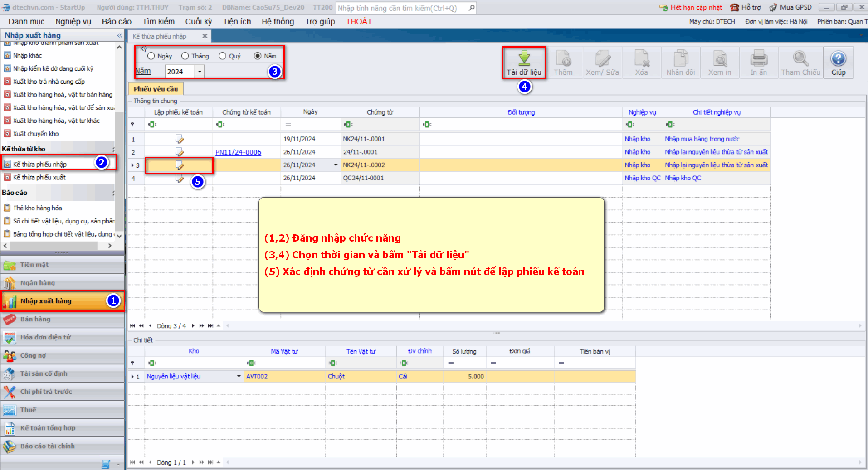
Task: Select Kế thừa phiếu xuất in sidebar
Action: pyautogui.click(x=39, y=178)
